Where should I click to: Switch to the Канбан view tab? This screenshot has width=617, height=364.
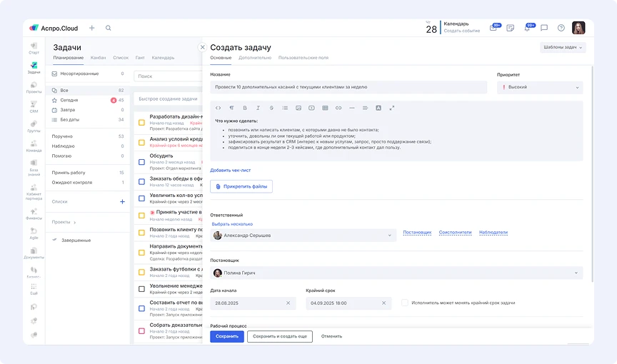click(x=98, y=58)
